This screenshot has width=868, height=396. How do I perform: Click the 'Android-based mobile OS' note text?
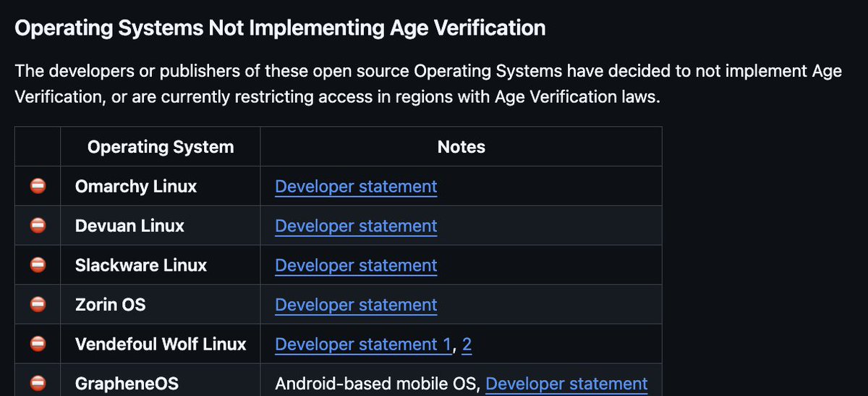click(378, 383)
